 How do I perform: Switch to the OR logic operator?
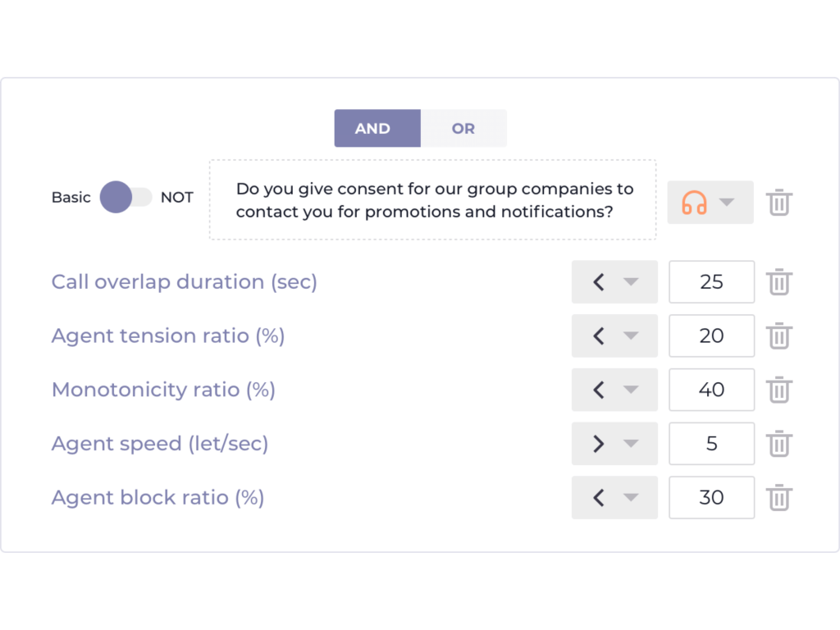pos(463,129)
